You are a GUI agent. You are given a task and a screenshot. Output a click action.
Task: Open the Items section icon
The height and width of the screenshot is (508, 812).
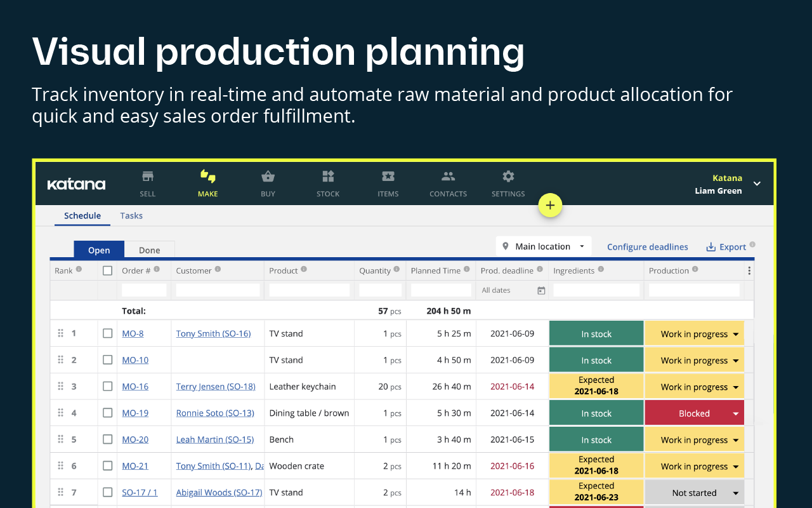point(388,177)
